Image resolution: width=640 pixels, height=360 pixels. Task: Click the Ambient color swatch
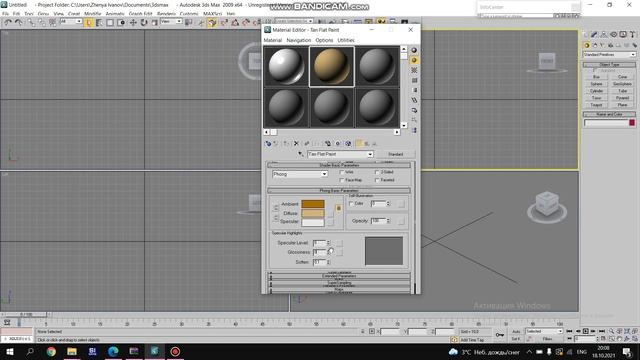pos(313,204)
